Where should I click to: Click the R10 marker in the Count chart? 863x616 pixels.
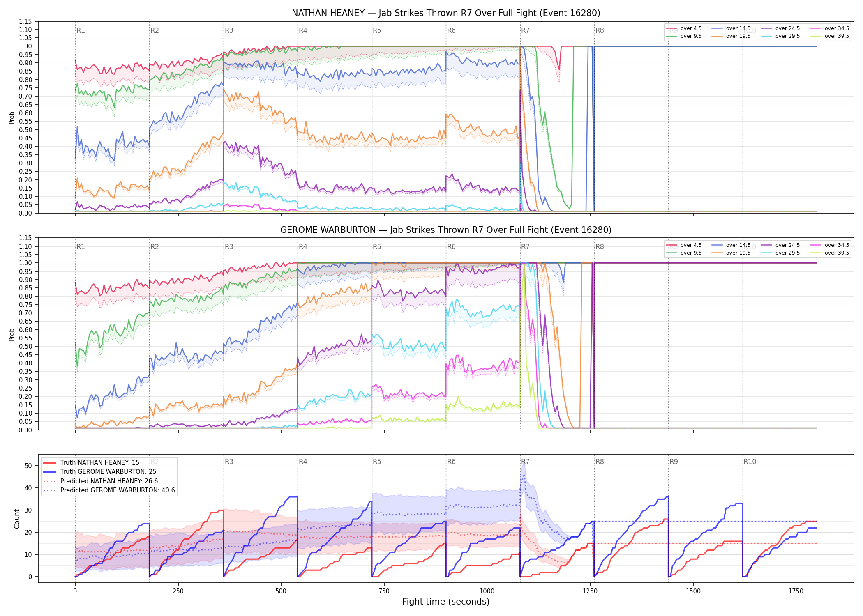coord(750,462)
